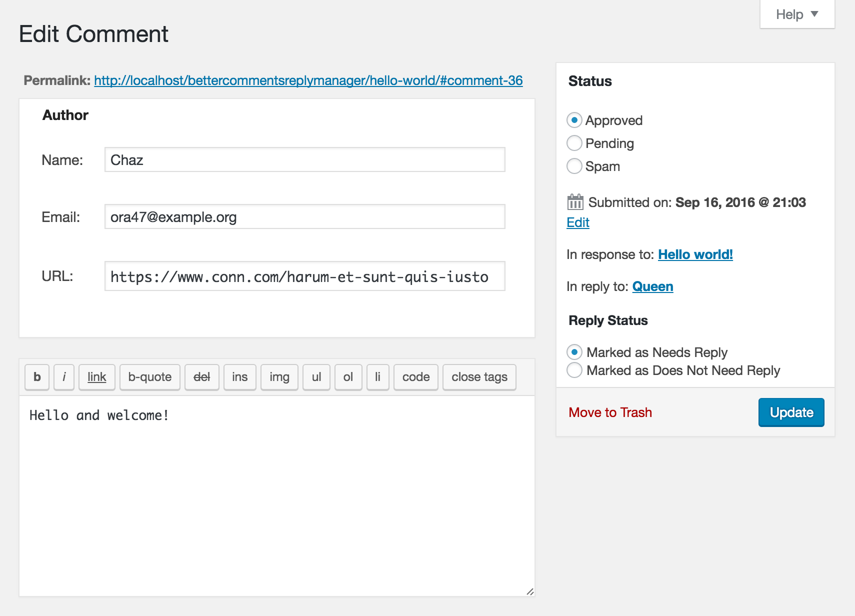Click the 'Author' section heading
Screen dimensions: 855x616
point(65,115)
